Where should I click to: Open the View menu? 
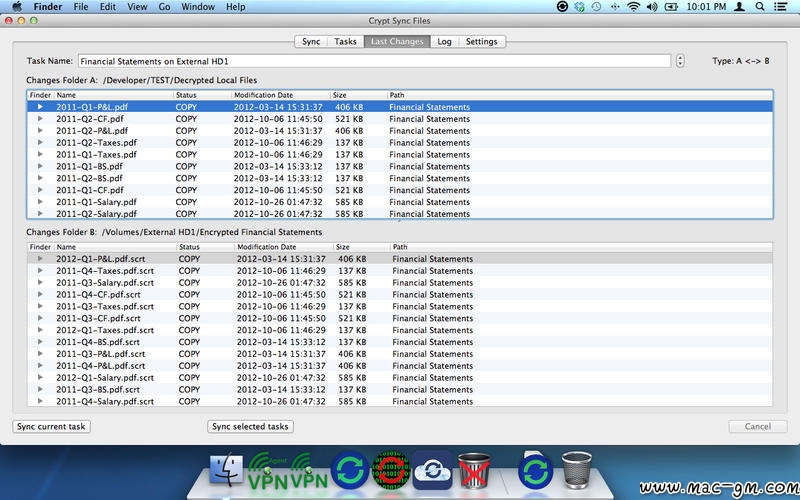coord(137,7)
